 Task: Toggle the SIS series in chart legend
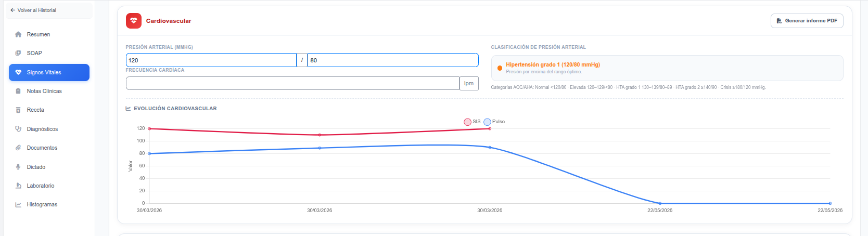tap(472, 122)
